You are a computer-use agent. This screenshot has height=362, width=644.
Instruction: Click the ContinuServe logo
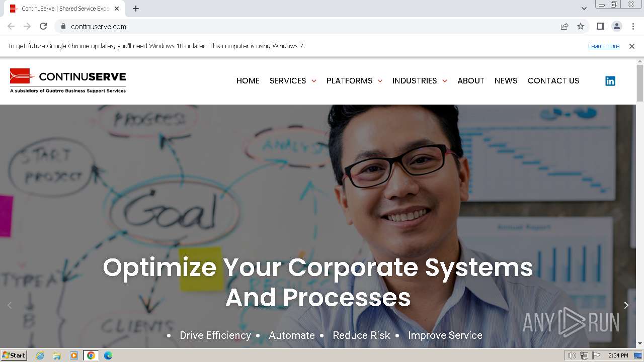68,80
